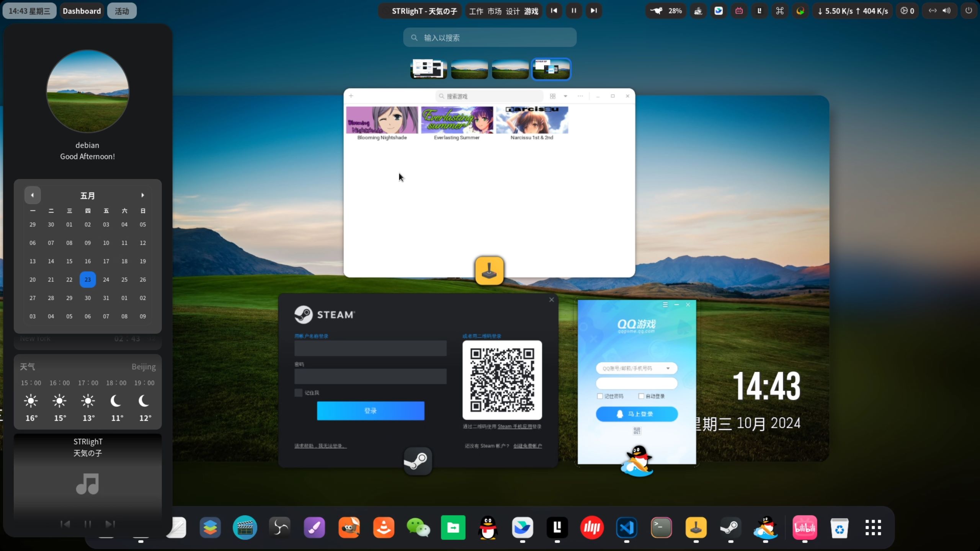Viewport: 980px width, 551px height.
Task: Open Visual Studio Code dock icon
Action: (x=626, y=528)
